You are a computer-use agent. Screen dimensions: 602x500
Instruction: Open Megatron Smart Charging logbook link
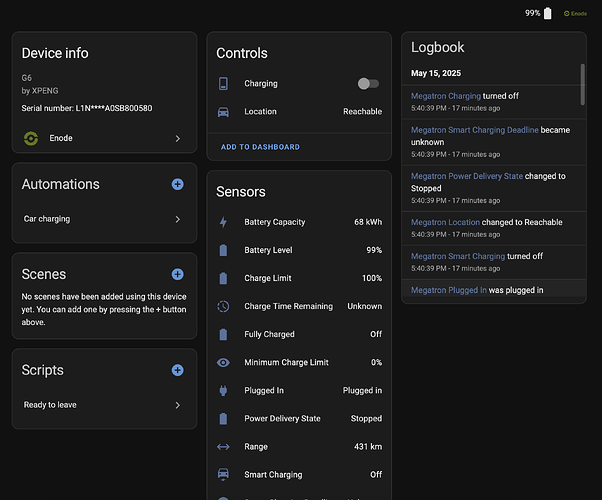pyautogui.click(x=458, y=256)
